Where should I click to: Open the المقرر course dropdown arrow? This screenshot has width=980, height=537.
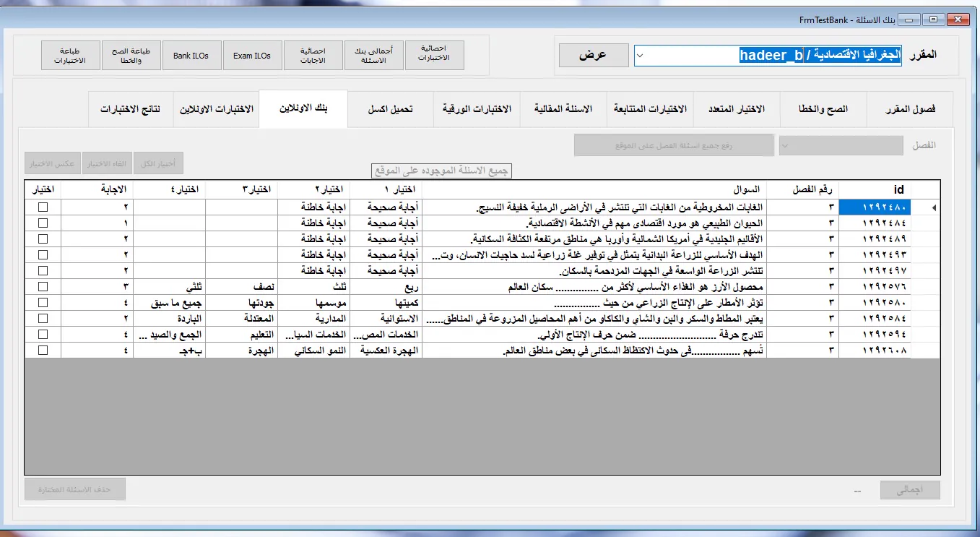point(641,56)
